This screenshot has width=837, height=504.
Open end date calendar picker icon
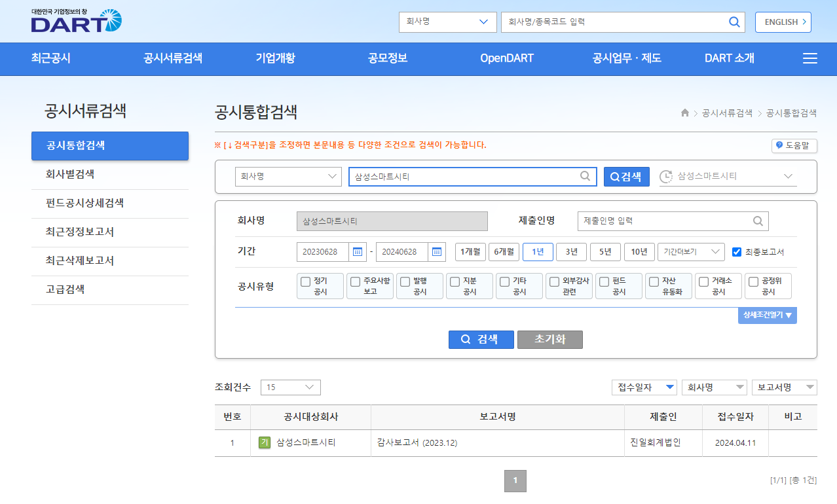(x=437, y=252)
